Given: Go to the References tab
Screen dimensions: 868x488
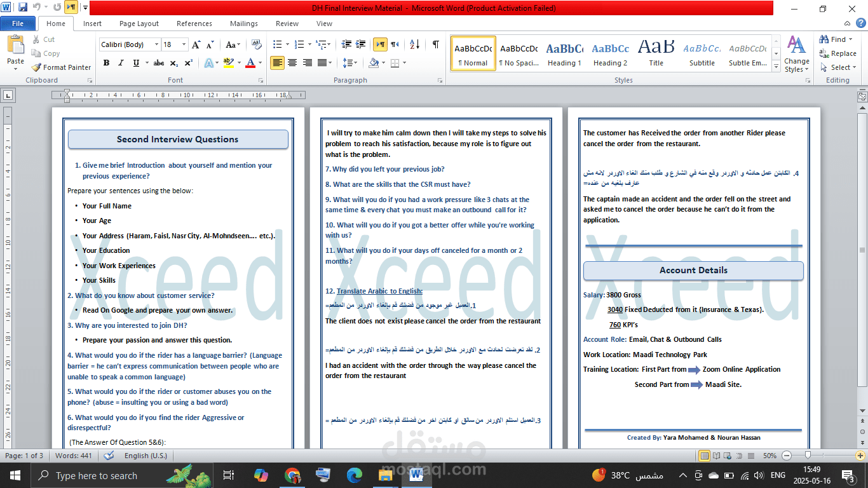Looking at the screenshot, I should 194,24.
